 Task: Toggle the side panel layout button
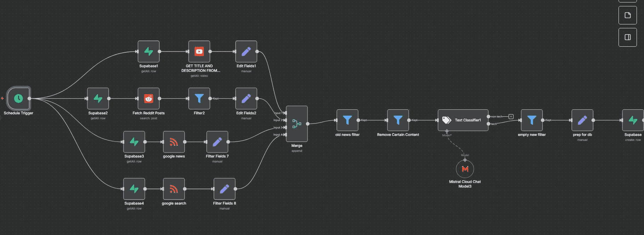click(627, 37)
